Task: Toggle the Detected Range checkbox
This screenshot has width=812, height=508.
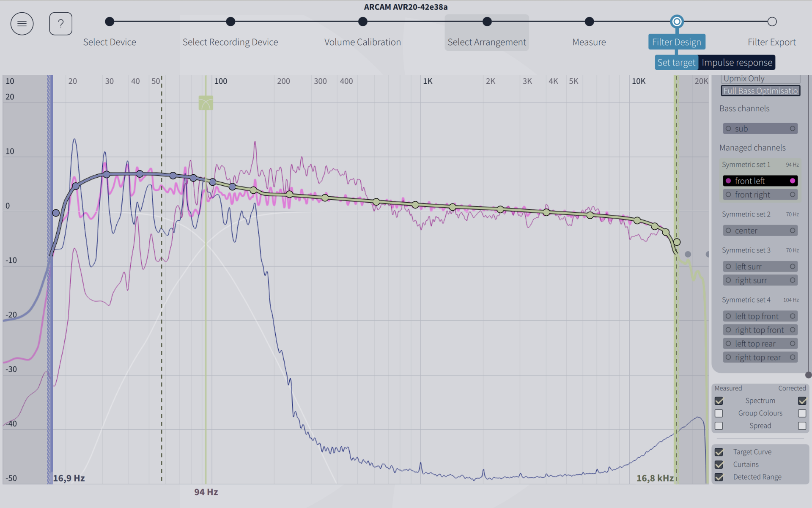Action: coord(719,477)
